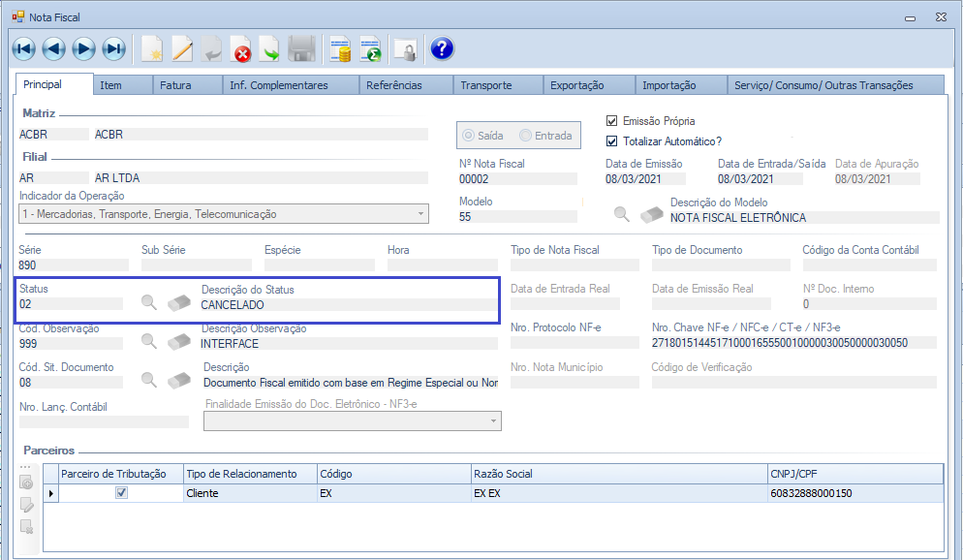Toggle the Totalizar Automático checkbox

pos(611,141)
